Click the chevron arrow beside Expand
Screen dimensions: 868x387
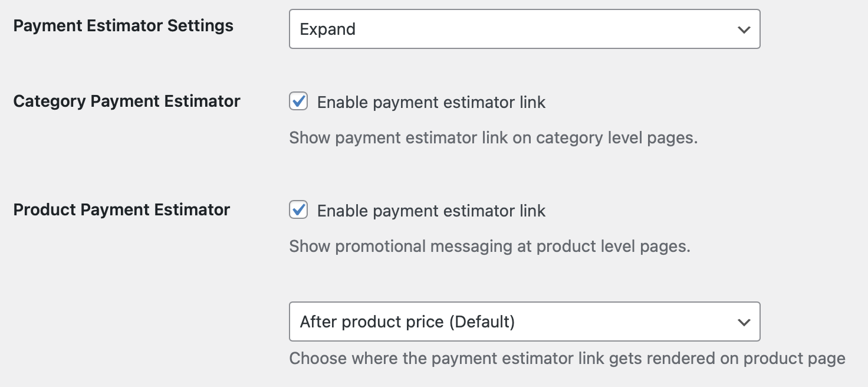(744, 29)
